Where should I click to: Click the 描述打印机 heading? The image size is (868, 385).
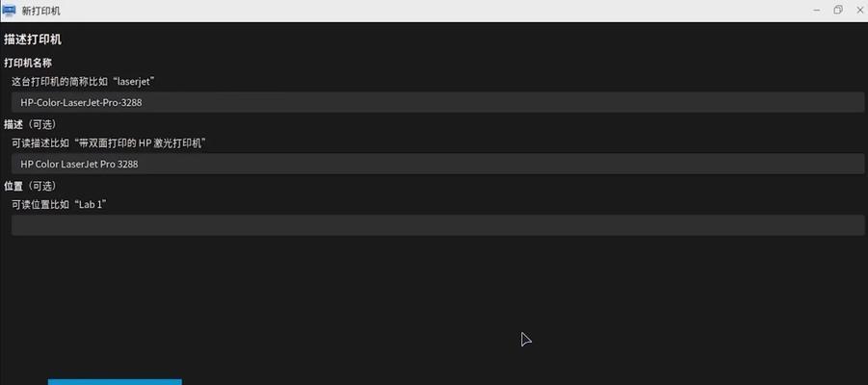pyautogui.click(x=33, y=39)
